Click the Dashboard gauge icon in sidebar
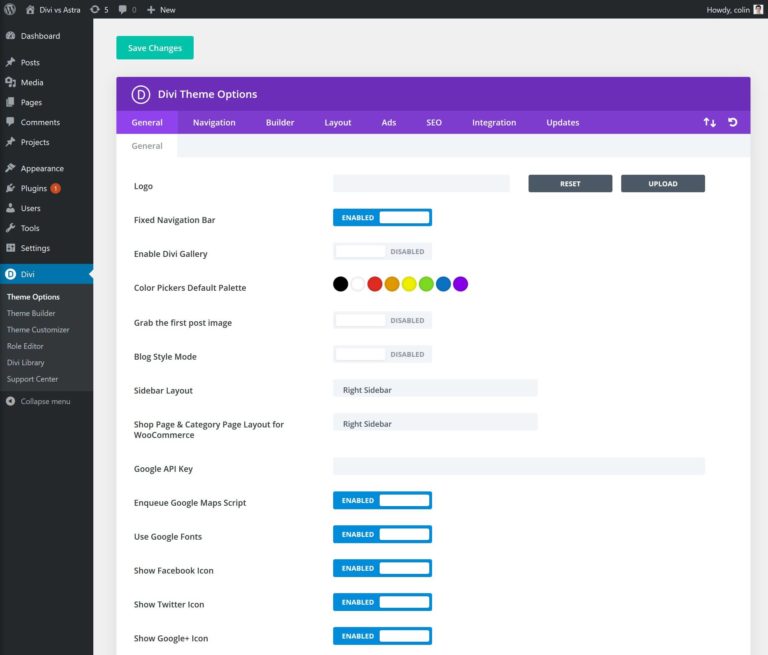 click(10, 36)
